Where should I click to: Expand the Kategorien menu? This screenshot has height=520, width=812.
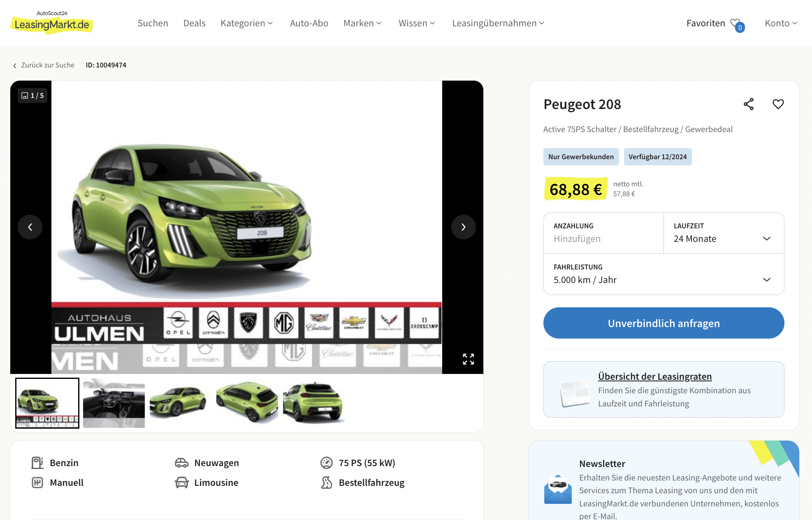[x=247, y=23]
